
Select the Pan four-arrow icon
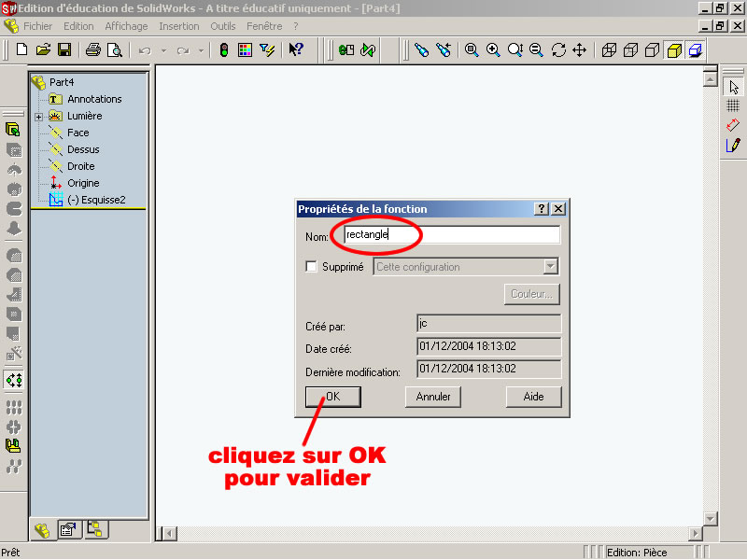click(x=579, y=49)
